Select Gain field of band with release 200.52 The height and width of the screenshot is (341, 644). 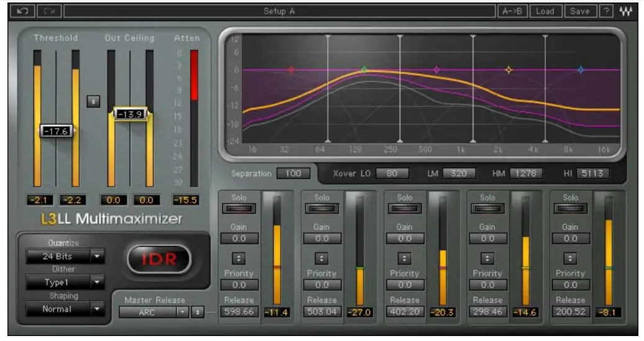pos(571,239)
